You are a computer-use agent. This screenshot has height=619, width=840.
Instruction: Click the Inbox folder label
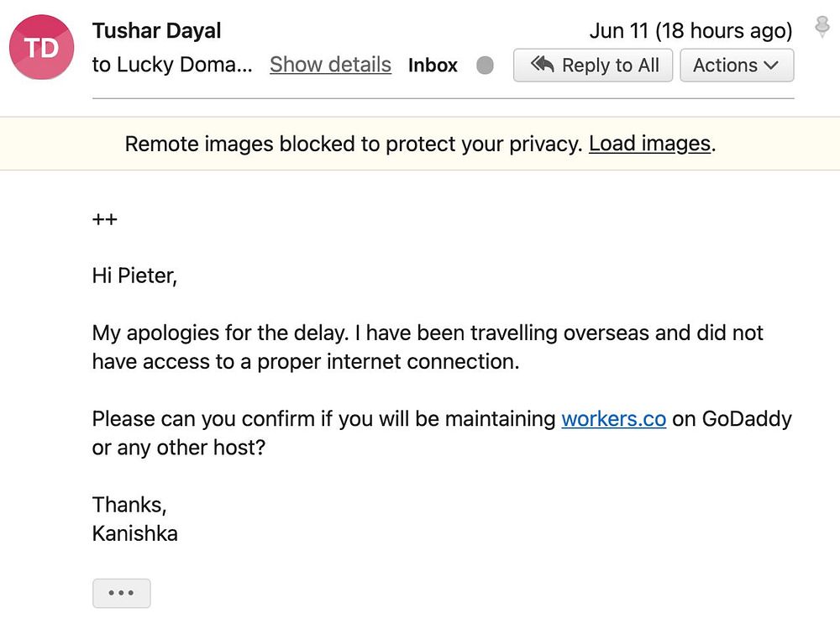[x=433, y=66]
